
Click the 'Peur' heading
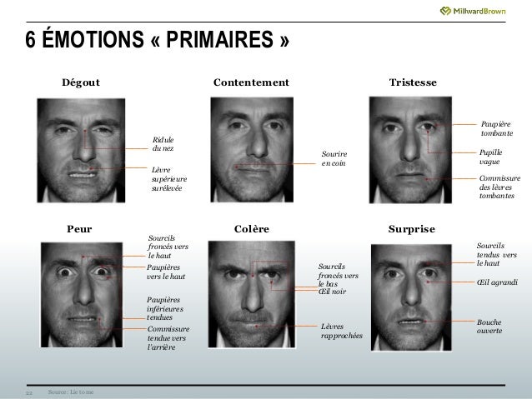click(79, 229)
